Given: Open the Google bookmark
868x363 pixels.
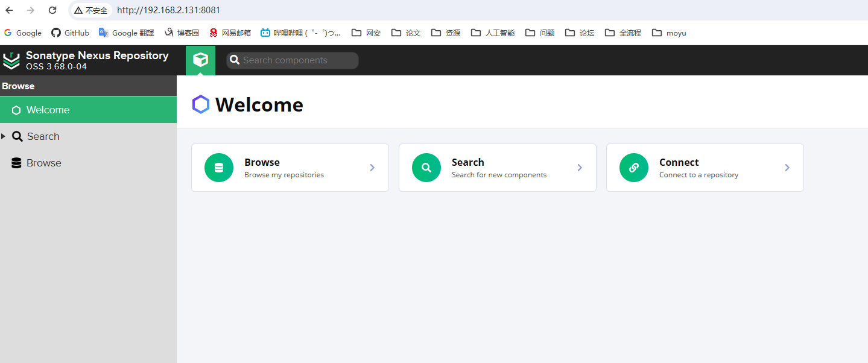Looking at the screenshot, I should [x=23, y=33].
